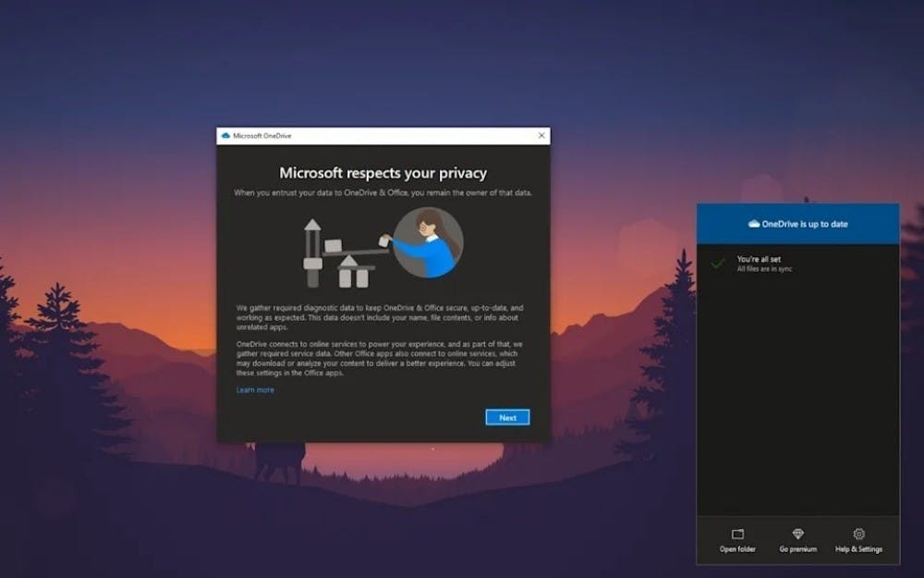The width and height of the screenshot is (924, 578).
Task: Close the Microsoft OneDrive privacy dialog
Action: pos(541,135)
